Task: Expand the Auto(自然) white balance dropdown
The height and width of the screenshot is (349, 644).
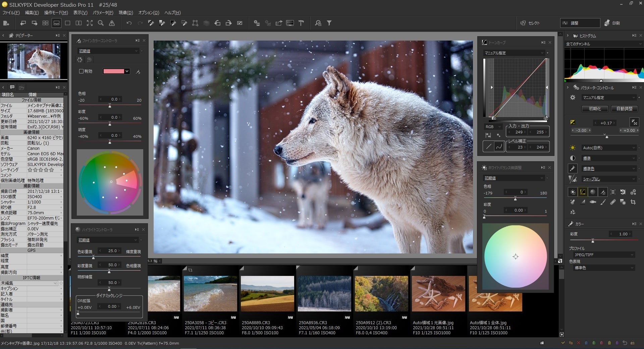Action: 608,148
